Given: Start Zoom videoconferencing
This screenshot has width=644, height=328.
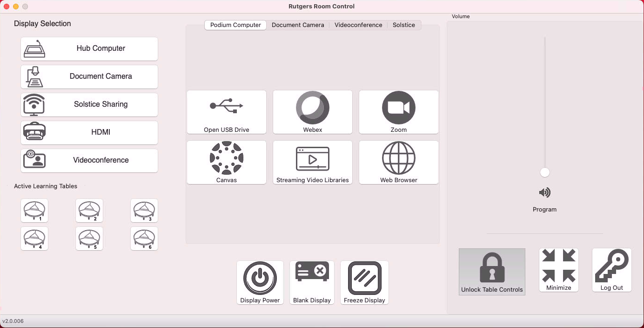Looking at the screenshot, I should (398, 112).
